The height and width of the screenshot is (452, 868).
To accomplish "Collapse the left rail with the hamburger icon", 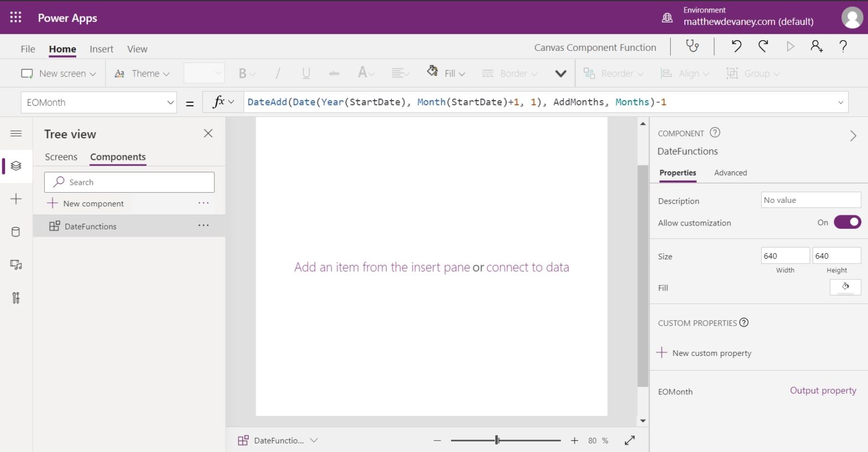I will pyautogui.click(x=16, y=133).
